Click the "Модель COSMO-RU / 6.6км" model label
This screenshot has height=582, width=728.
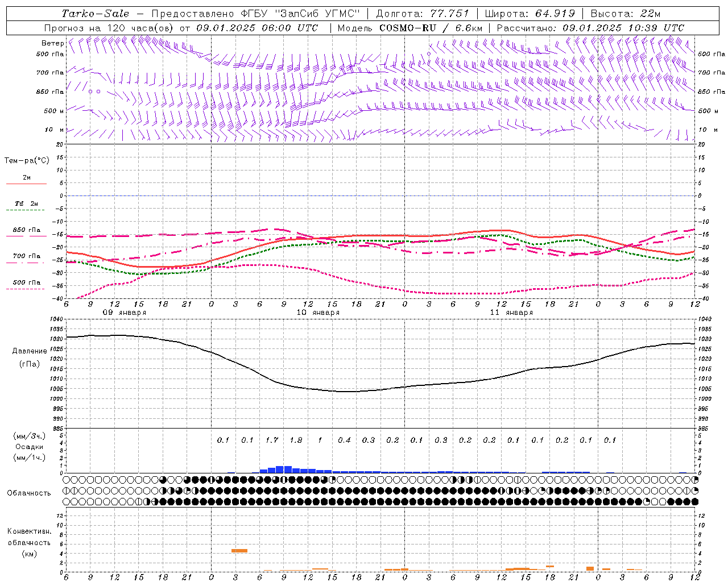click(409, 28)
